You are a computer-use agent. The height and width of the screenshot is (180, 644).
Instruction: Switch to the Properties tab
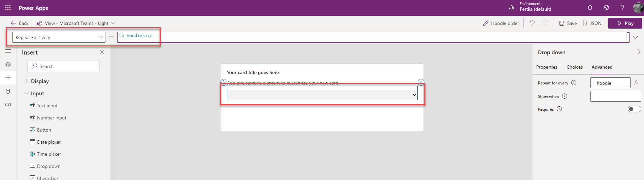coord(547,67)
